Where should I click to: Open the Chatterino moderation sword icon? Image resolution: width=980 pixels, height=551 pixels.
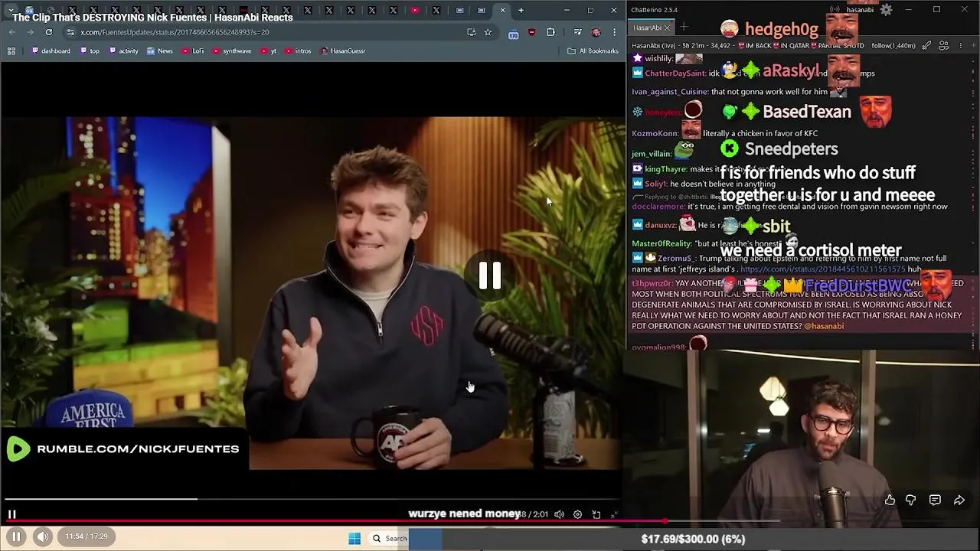pyautogui.click(x=926, y=45)
